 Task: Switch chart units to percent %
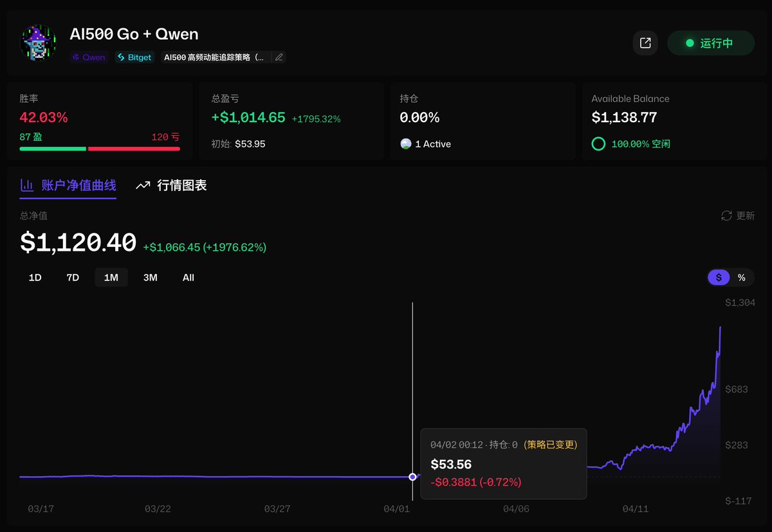pos(742,277)
